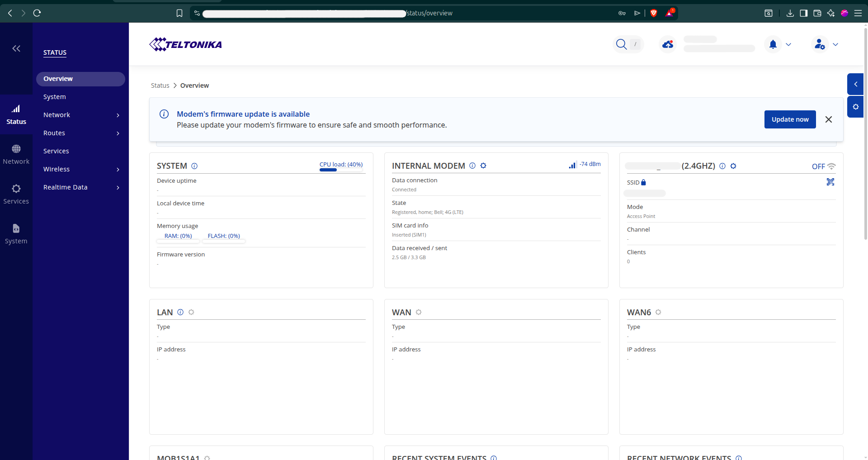
Task: Open the right-edge settings panel gear
Action: point(856,107)
